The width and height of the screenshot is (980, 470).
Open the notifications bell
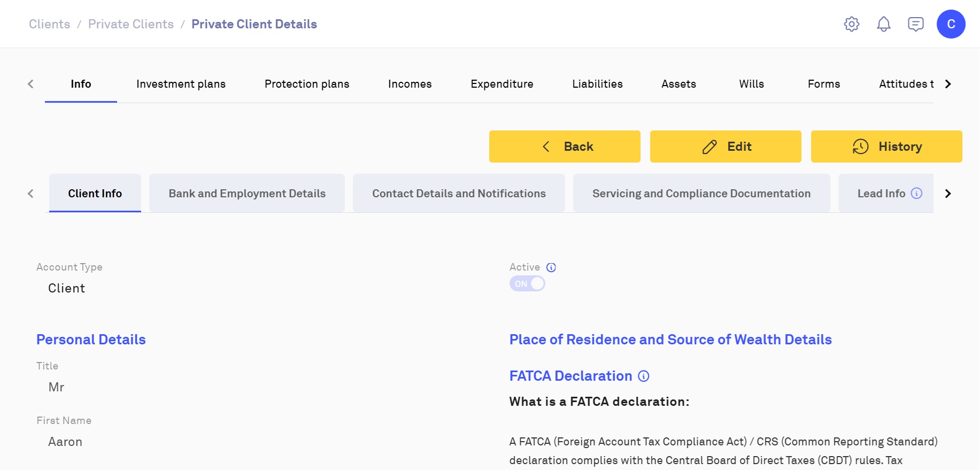883,24
